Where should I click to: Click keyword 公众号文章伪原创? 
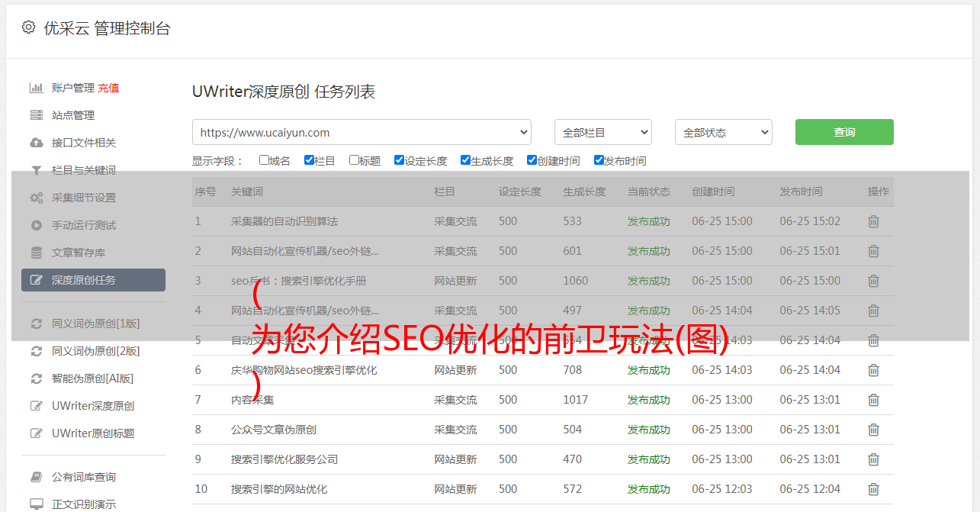(274, 430)
